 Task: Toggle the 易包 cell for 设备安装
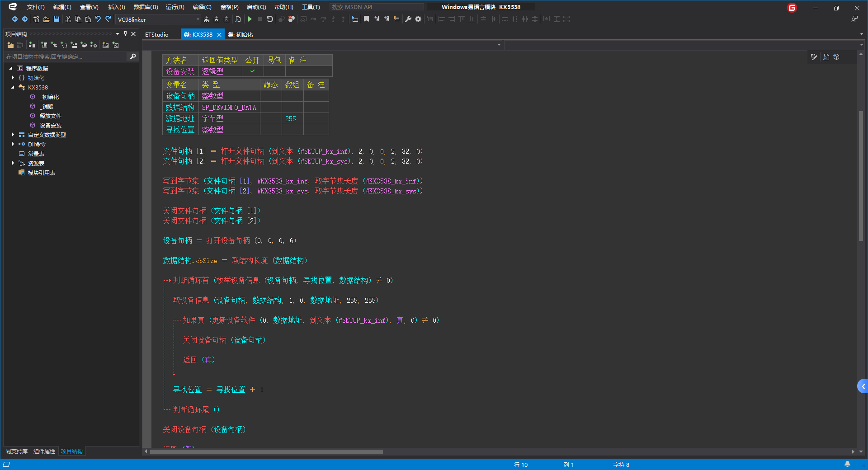[x=274, y=71]
